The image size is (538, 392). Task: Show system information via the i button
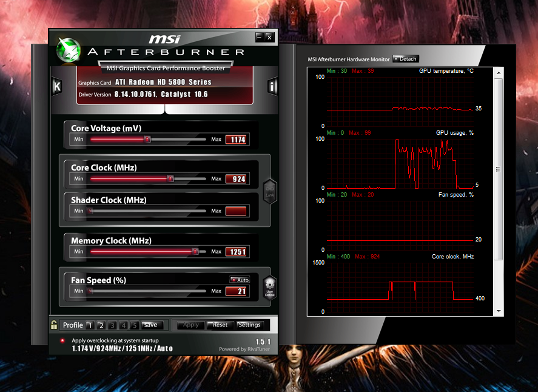pos(272,87)
